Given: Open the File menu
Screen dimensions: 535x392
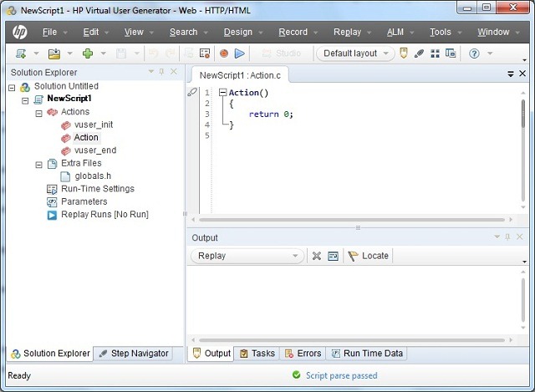Looking at the screenshot, I should pyautogui.click(x=50, y=32).
